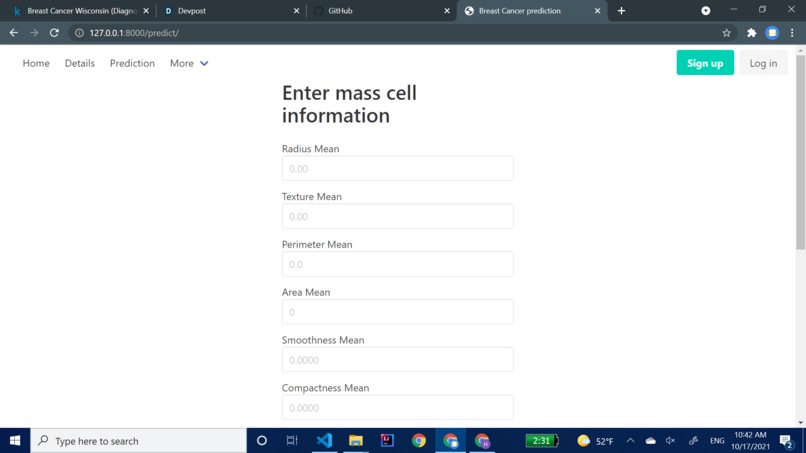Open the third Chrome profile taskbar icon
The image size is (806, 453).
(482, 441)
